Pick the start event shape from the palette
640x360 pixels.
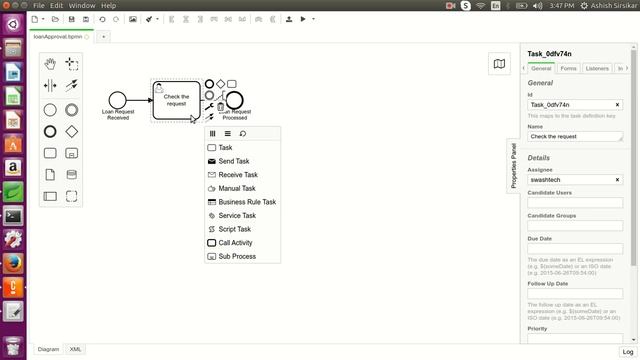[50, 110]
